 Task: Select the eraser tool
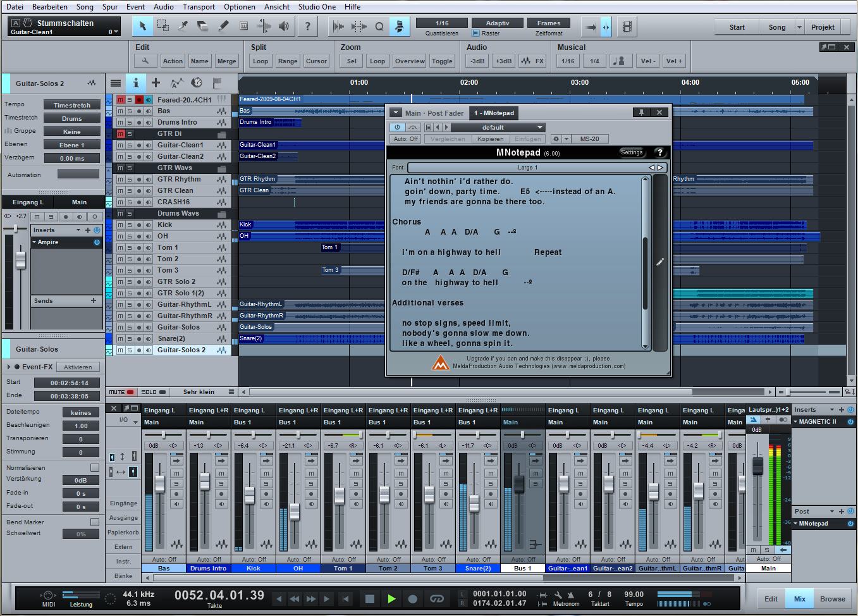203,27
